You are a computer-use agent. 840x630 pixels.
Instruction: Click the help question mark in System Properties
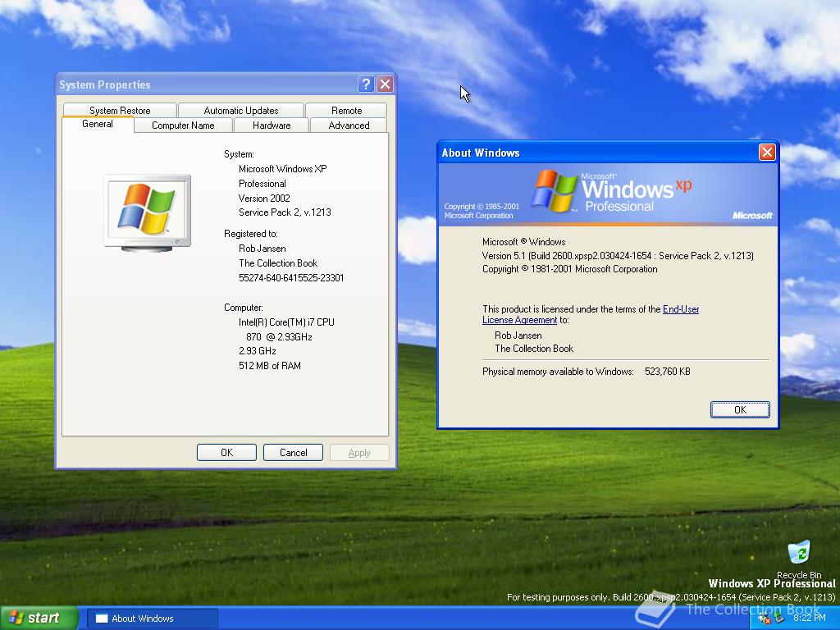coord(366,84)
